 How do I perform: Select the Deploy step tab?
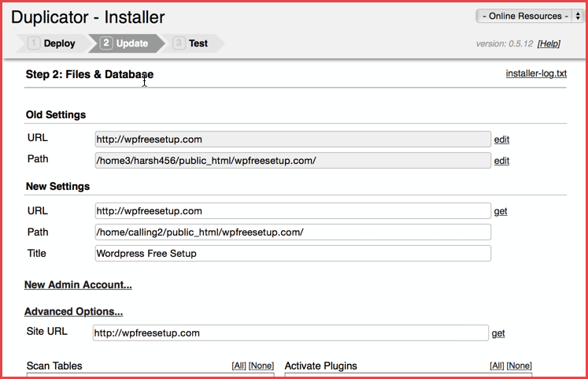point(52,43)
